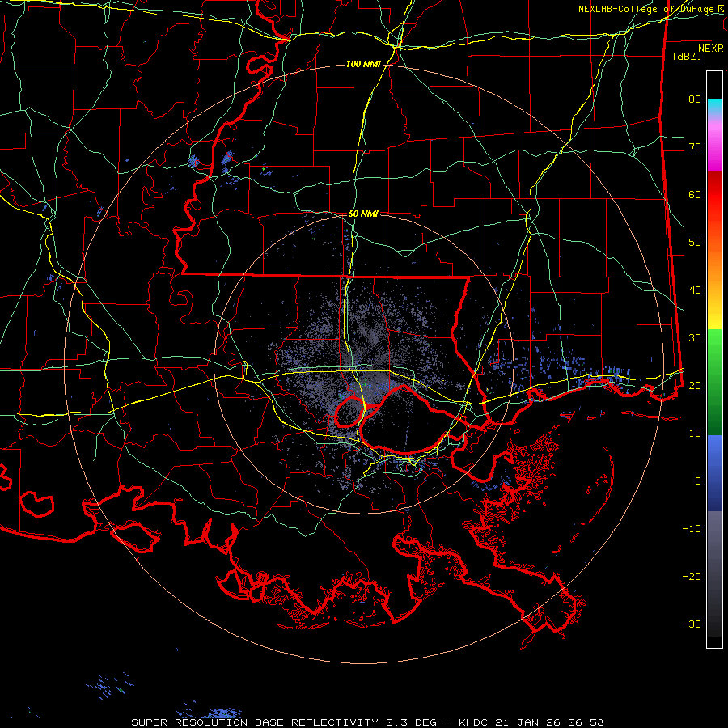Select the 50 value on dBZ scale

pyautogui.click(x=695, y=243)
